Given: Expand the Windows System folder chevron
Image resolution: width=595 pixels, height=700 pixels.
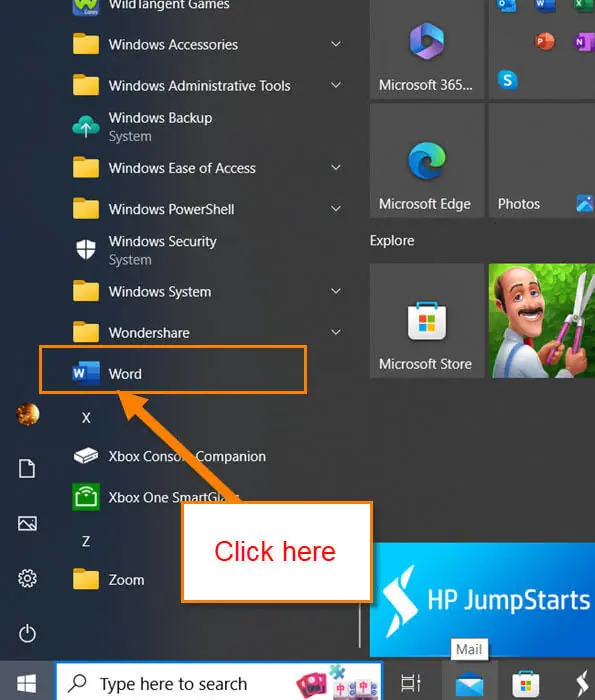Looking at the screenshot, I should pyautogui.click(x=336, y=291).
